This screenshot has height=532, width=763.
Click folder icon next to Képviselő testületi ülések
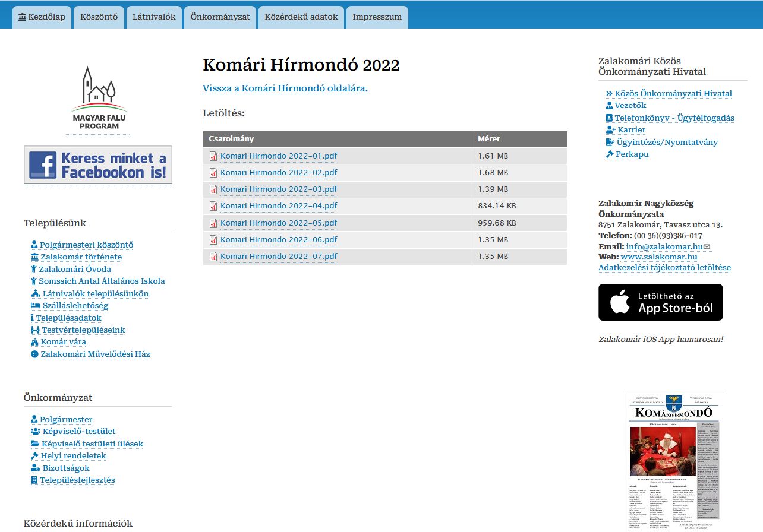click(x=35, y=444)
